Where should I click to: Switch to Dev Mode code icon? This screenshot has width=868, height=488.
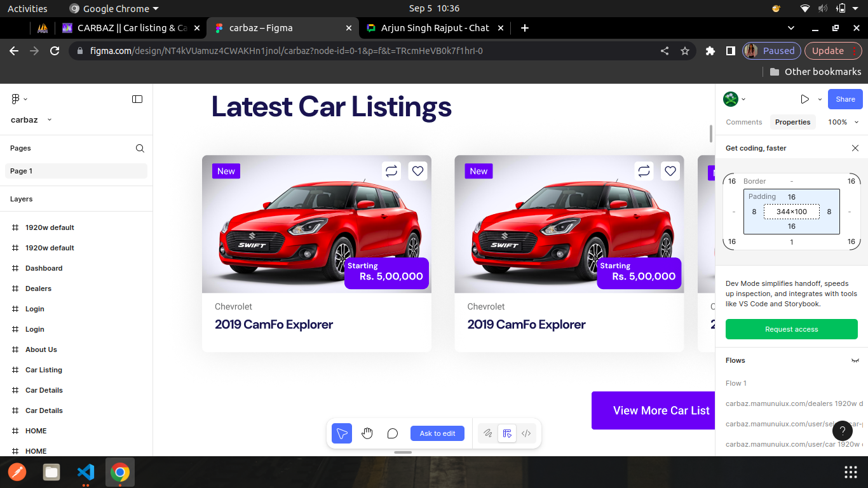tap(526, 433)
